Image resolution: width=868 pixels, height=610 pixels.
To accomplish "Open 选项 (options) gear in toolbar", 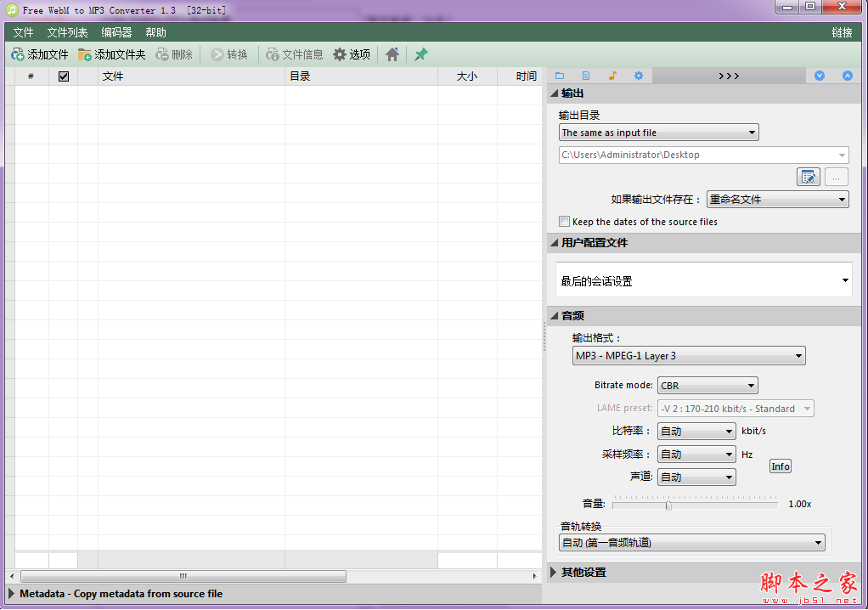I will [x=340, y=54].
